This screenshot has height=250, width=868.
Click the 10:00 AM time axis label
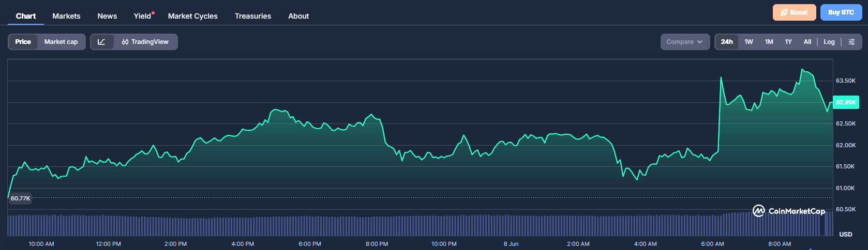41,244
